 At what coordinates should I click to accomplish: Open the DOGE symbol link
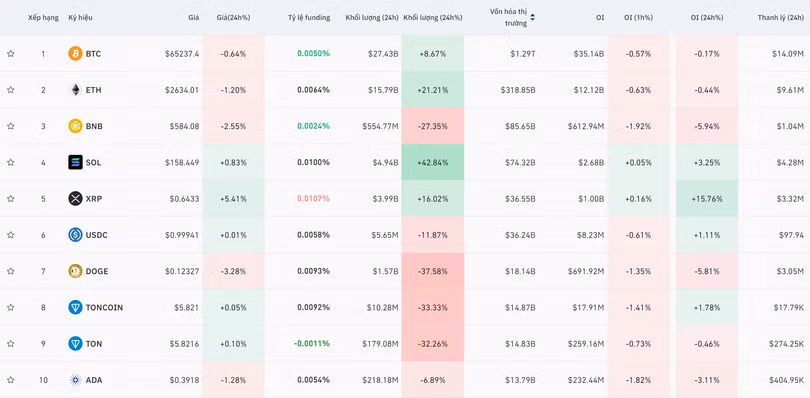[x=97, y=271]
